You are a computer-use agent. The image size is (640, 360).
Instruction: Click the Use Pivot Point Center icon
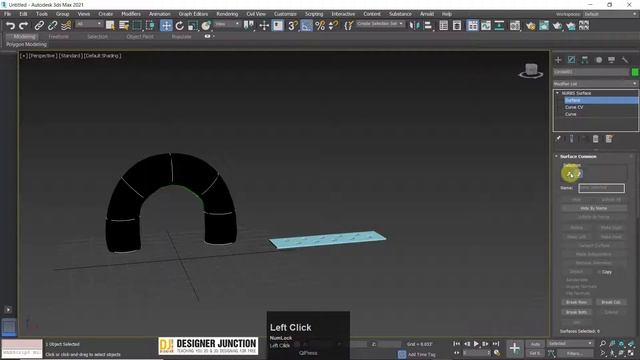(249, 26)
